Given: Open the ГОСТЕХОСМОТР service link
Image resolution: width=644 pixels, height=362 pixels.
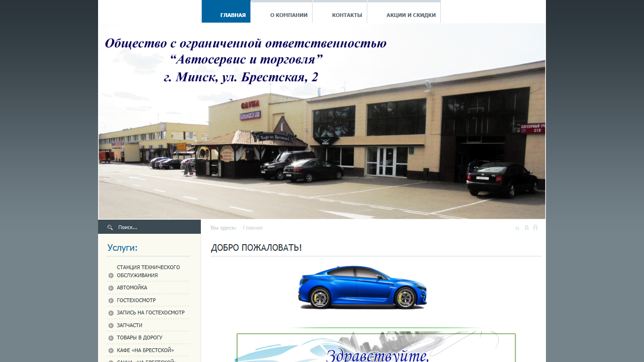Looking at the screenshot, I should (x=136, y=300).
